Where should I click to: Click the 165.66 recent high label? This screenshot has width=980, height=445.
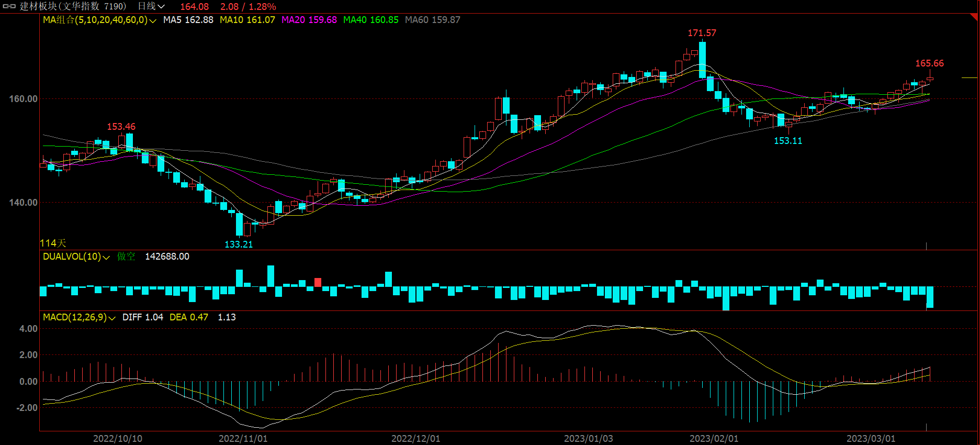[929, 63]
